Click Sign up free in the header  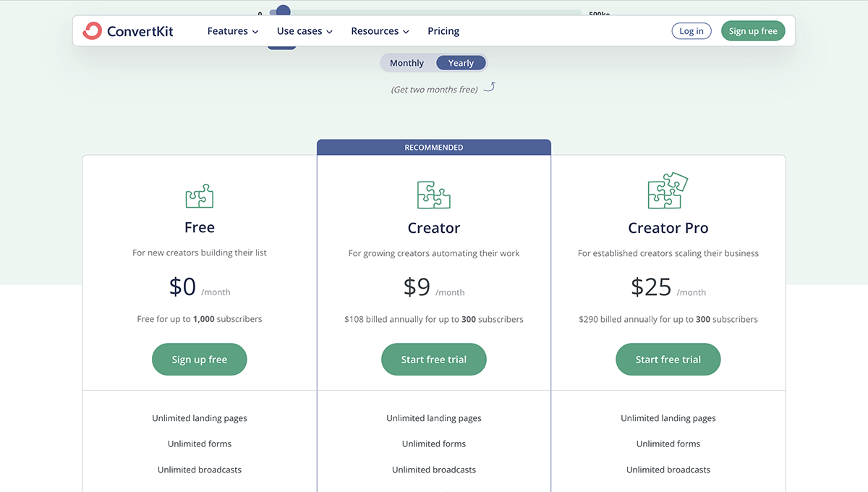pyautogui.click(x=753, y=30)
